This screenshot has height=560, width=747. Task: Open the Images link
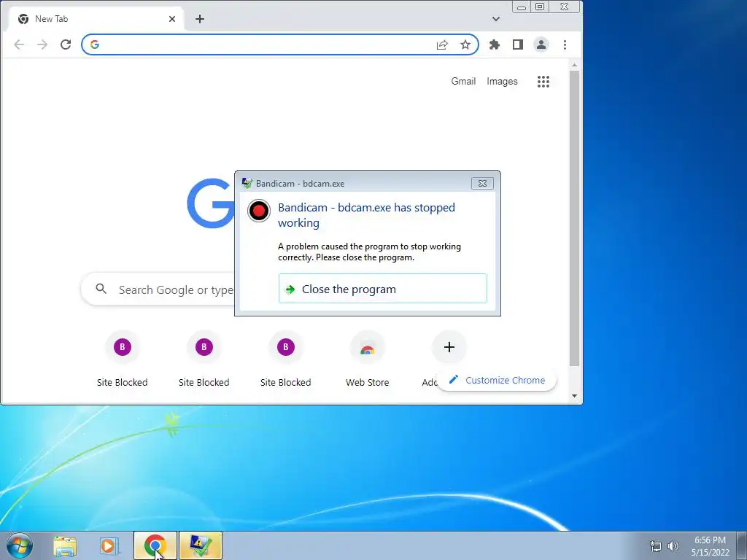502,82
